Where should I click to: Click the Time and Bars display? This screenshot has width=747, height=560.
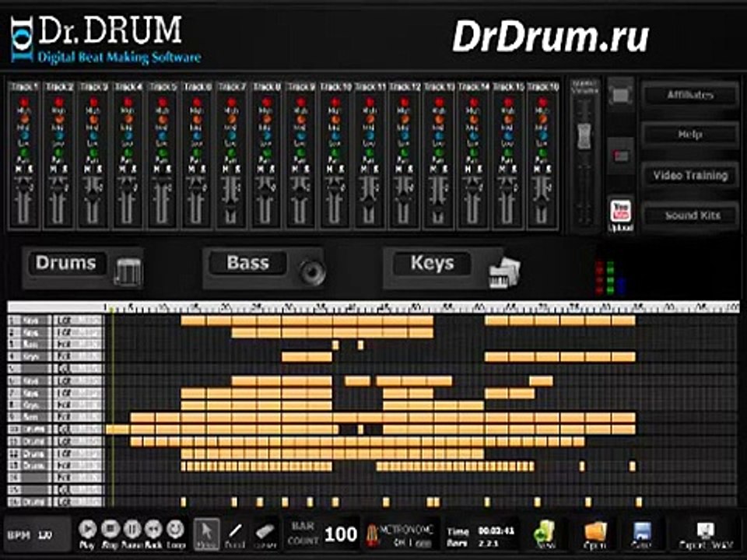point(481,536)
